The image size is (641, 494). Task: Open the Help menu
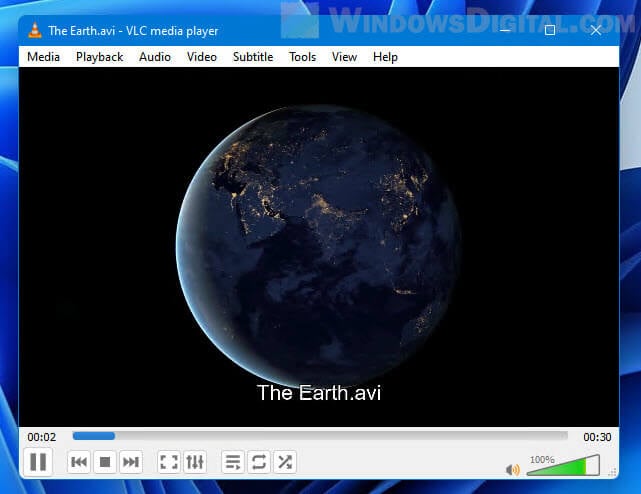(385, 57)
